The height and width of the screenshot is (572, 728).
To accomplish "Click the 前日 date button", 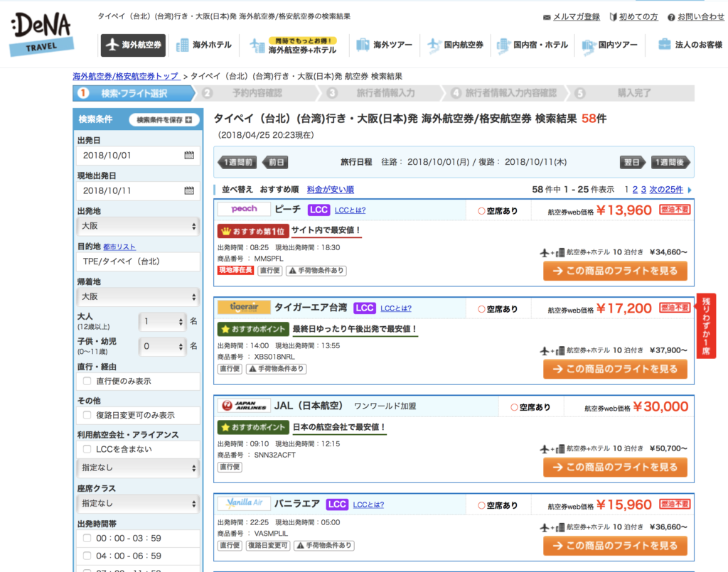I will click(275, 163).
